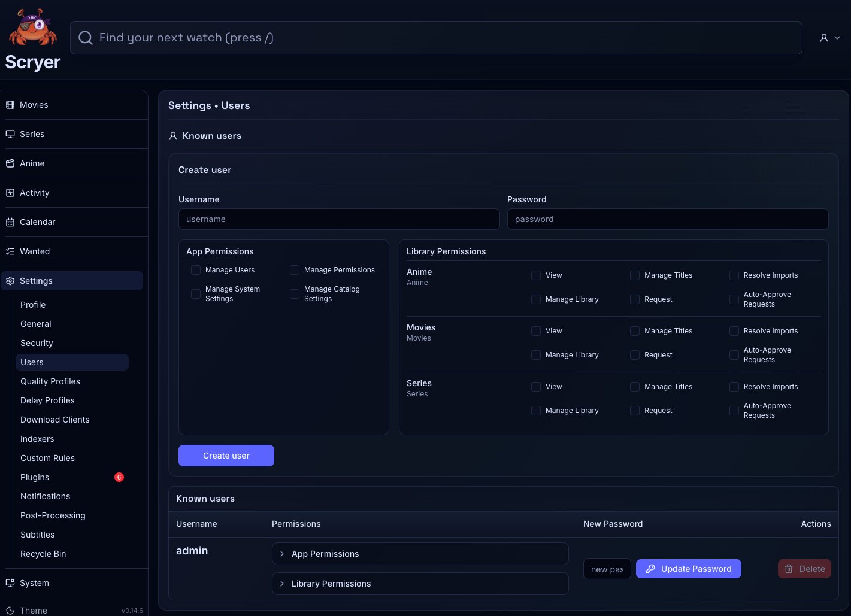Focus admin new password field
The image size is (851, 616).
[x=607, y=569]
